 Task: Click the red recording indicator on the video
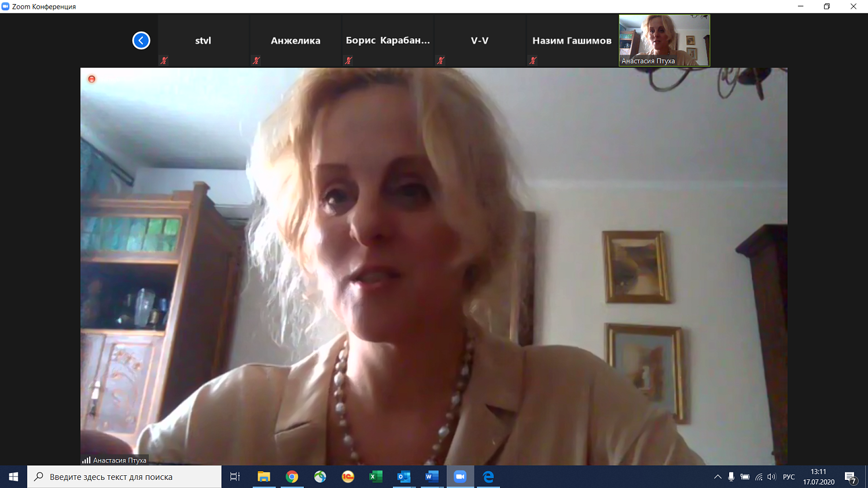tap(91, 79)
